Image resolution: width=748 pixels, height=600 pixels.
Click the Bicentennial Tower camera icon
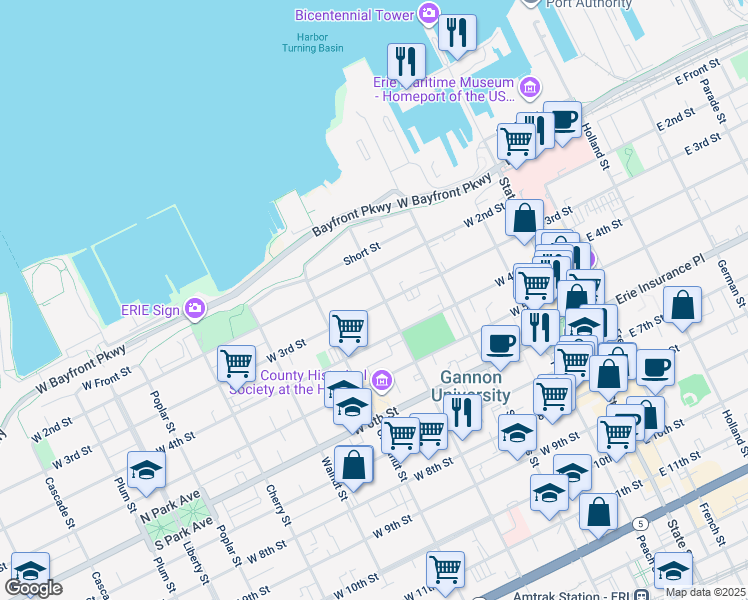pyautogui.click(x=429, y=14)
